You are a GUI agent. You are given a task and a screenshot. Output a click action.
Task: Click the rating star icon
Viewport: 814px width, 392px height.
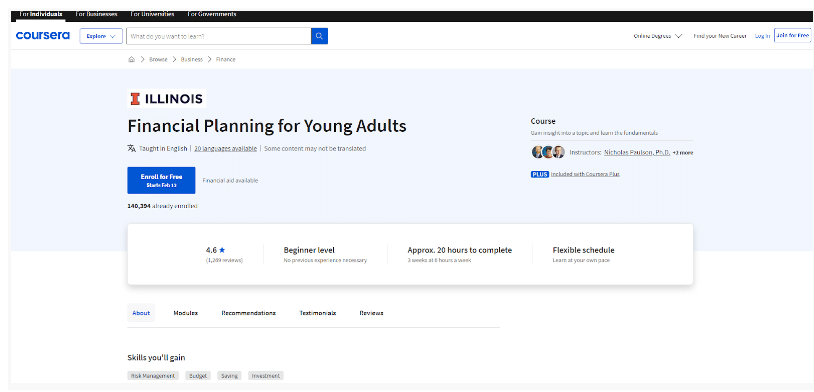point(222,250)
